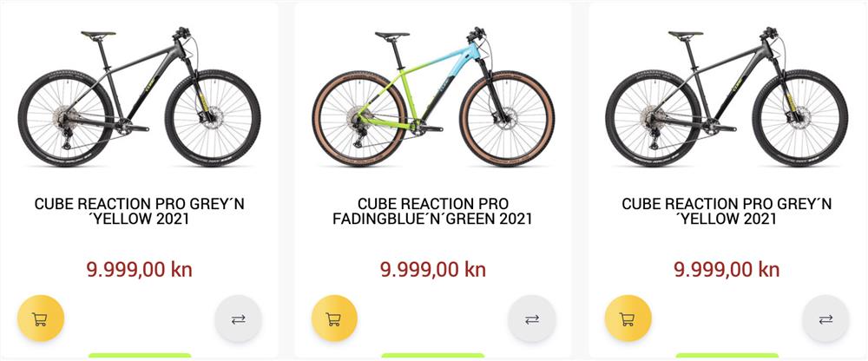The width and height of the screenshot is (868, 361).
Task: Open left Cube Reaction Pro Grey'n'Yellow title
Action: pyautogui.click(x=140, y=212)
